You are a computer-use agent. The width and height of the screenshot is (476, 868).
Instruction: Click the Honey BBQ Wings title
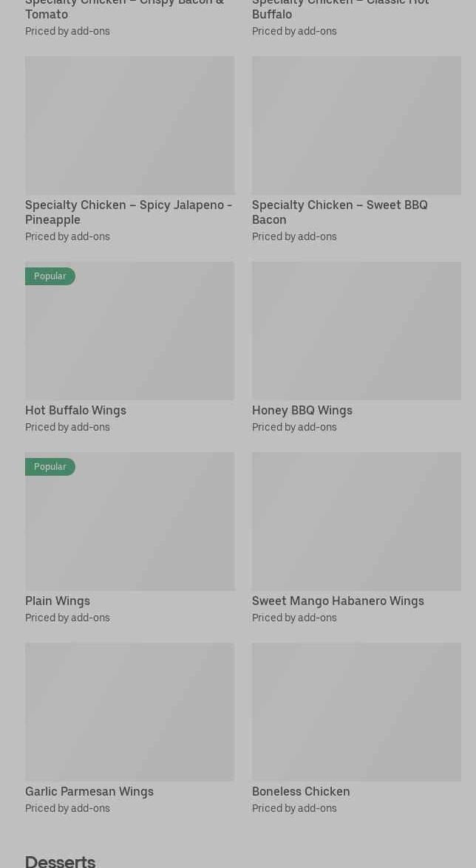(x=302, y=410)
